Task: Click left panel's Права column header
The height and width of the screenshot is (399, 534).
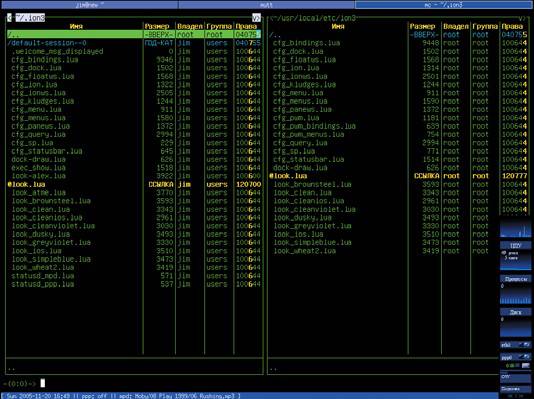Action: click(x=246, y=26)
